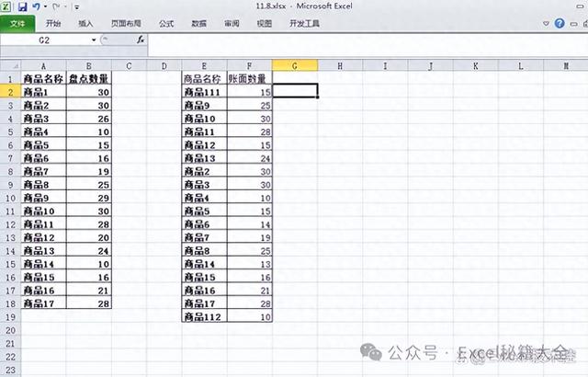588x377 pixels.
Task: Click cell E6 containing 商品12
Action: coord(204,145)
